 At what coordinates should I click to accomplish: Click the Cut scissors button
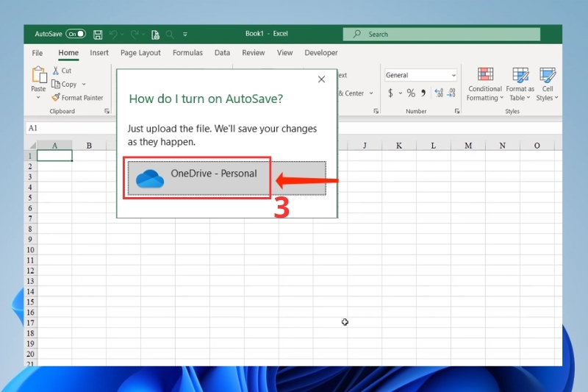(62, 71)
